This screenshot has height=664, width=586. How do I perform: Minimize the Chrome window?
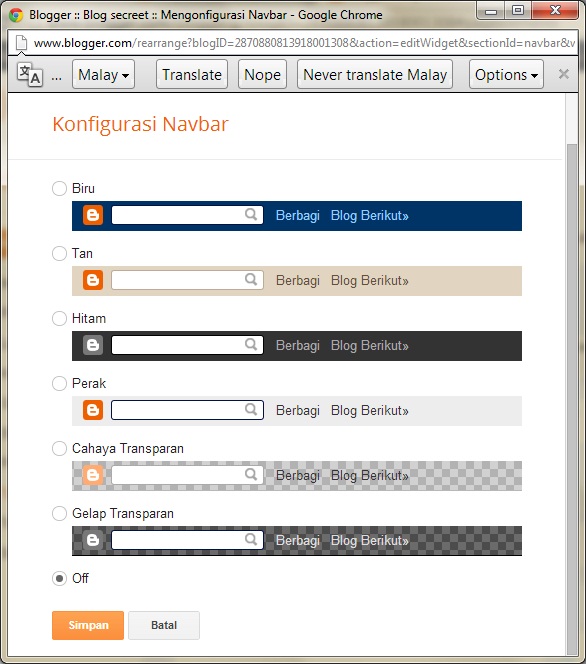[491, 10]
